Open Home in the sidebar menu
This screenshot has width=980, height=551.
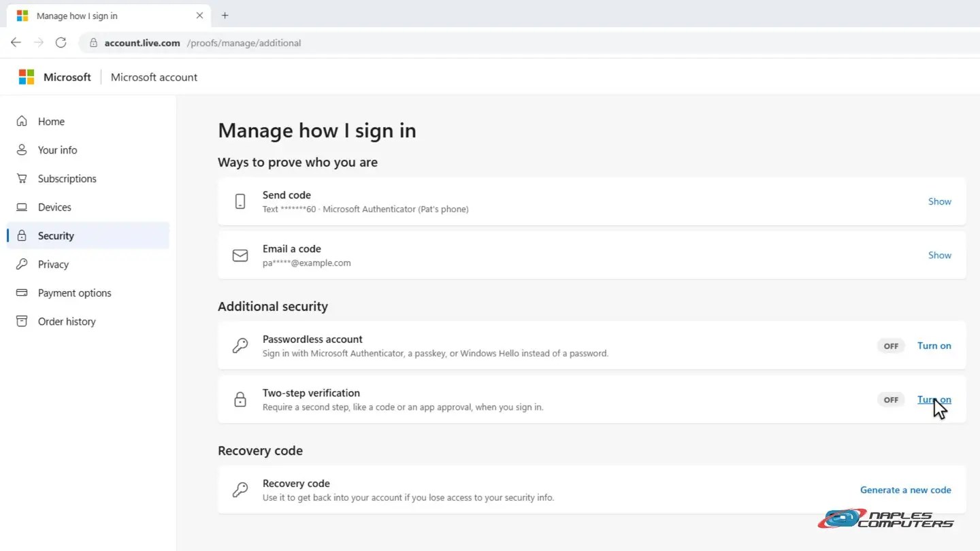pos(88,121)
